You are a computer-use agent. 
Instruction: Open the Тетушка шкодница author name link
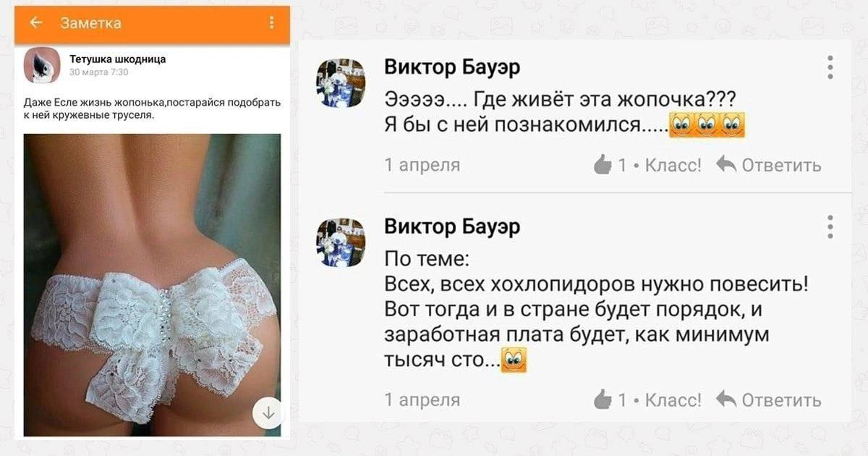(x=117, y=59)
